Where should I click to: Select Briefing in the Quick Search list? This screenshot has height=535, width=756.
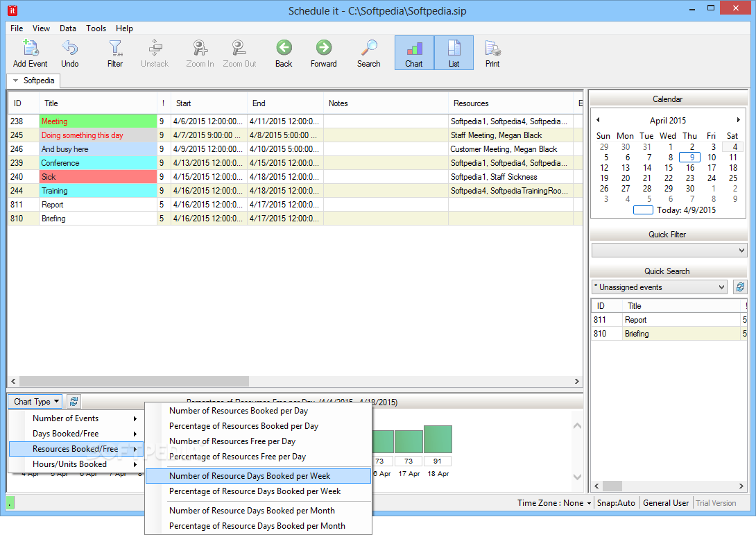coord(669,334)
